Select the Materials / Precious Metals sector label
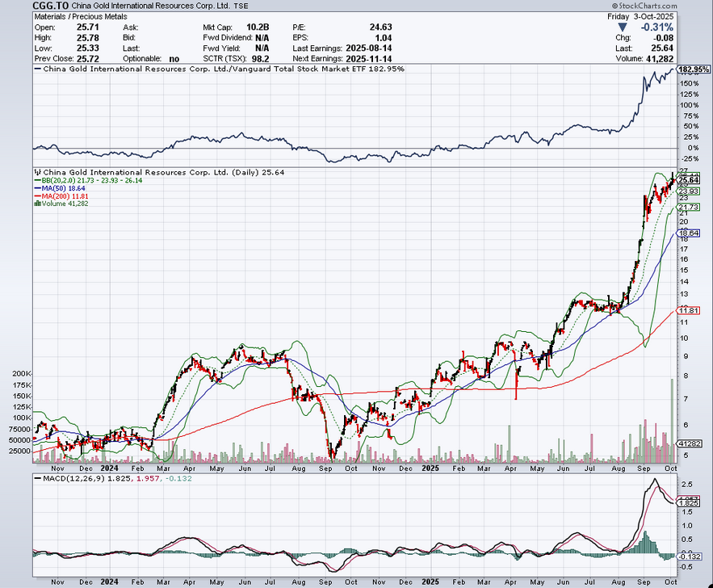Image resolution: width=713 pixels, height=588 pixels. coord(81,17)
